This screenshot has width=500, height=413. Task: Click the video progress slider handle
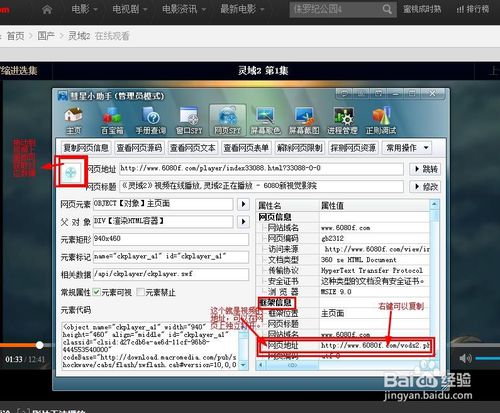[39, 345]
